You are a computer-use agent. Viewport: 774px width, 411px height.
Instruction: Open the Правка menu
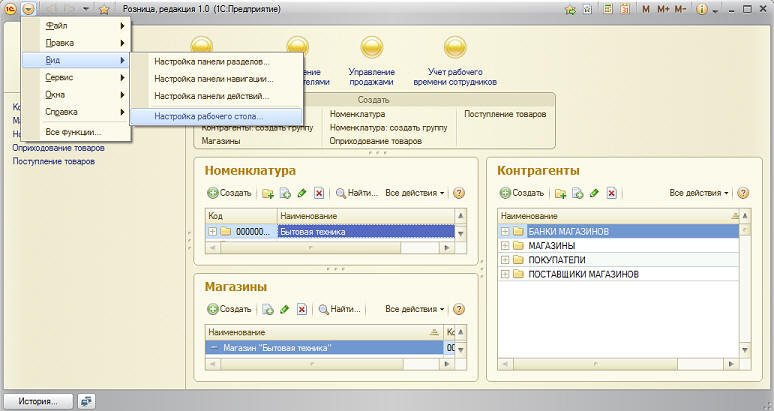pyautogui.click(x=77, y=43)
